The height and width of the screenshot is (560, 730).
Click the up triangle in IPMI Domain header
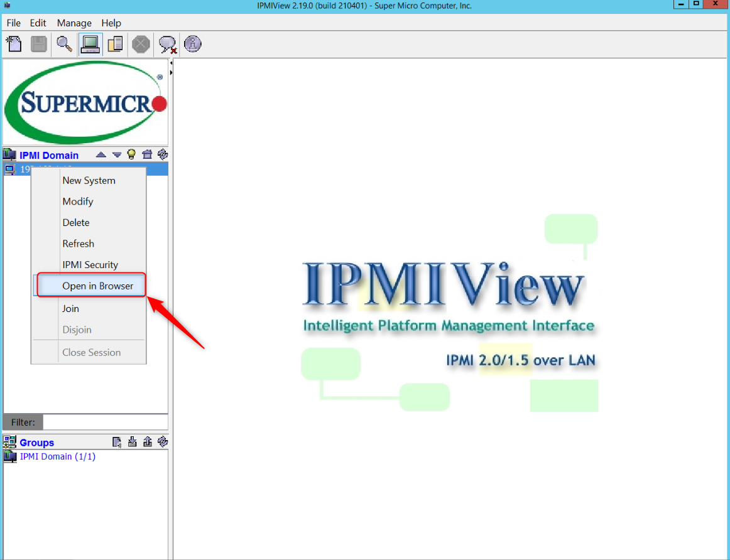tap(101, 154)
